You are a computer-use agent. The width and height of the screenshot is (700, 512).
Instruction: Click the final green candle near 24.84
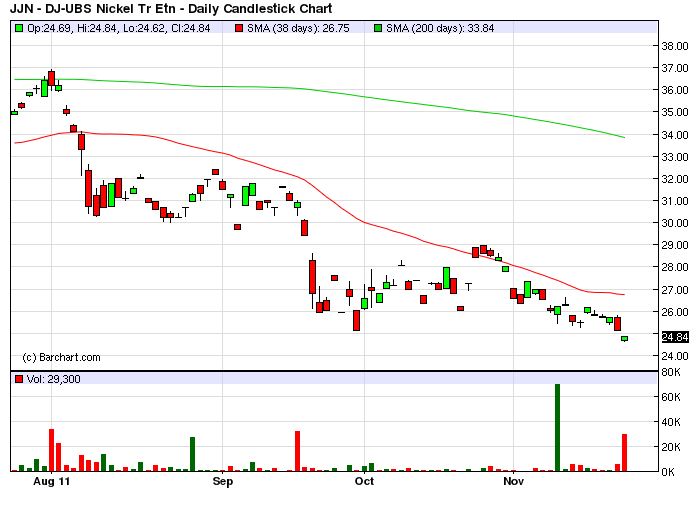[625, 338]
